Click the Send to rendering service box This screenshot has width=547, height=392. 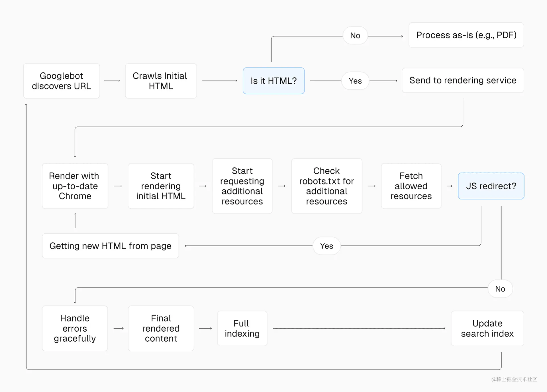click(463, 80)
